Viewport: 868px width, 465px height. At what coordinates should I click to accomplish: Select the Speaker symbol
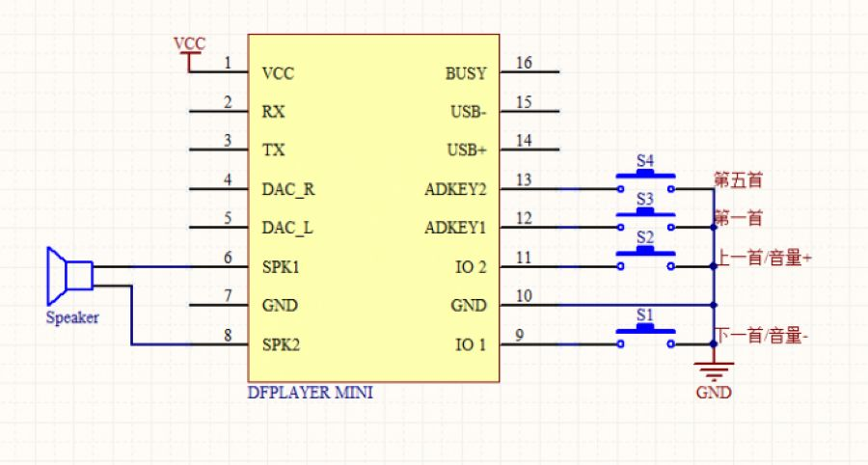[x=69, y=276]
